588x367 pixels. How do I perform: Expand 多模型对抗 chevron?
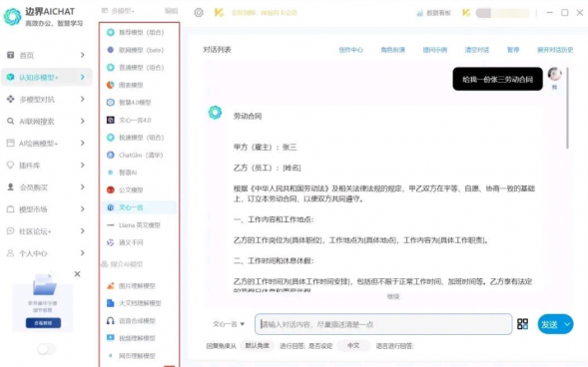83,100
